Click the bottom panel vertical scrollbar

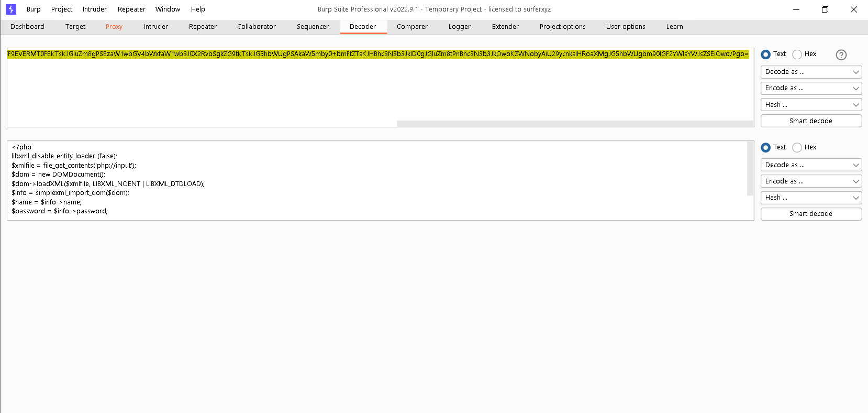point(750,168)
